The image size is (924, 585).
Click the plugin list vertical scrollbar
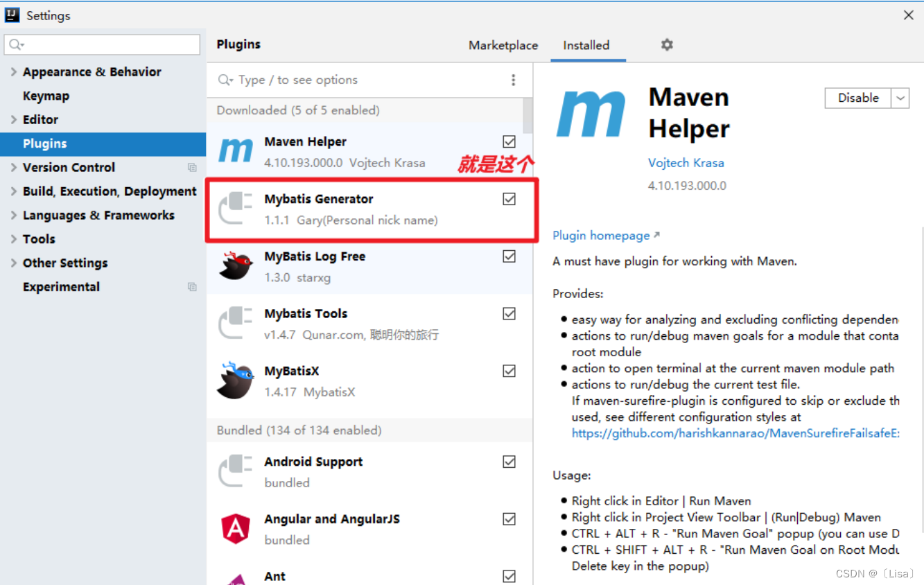[528, 115]
